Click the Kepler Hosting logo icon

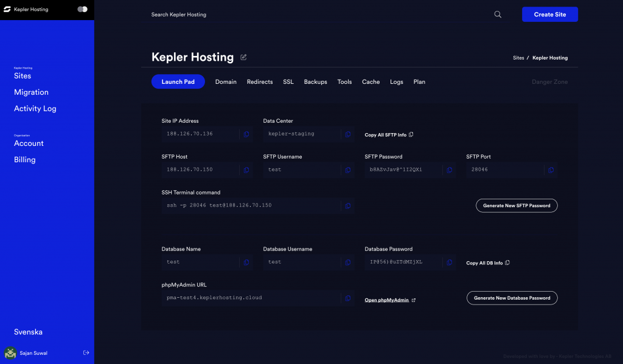tap(7, 9)
